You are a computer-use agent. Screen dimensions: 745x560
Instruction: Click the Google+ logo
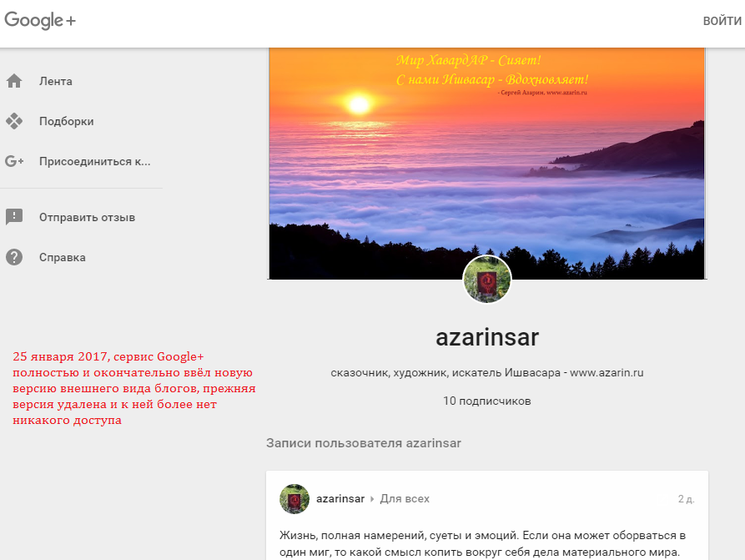pyautogui.click(x=40, y=21)
